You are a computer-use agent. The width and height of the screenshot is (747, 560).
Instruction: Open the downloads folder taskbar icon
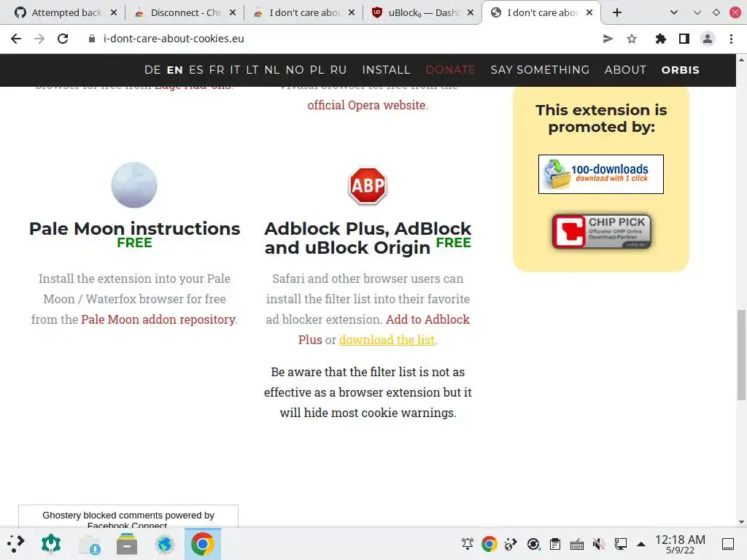pyautogui.click(x=89, y=544)
